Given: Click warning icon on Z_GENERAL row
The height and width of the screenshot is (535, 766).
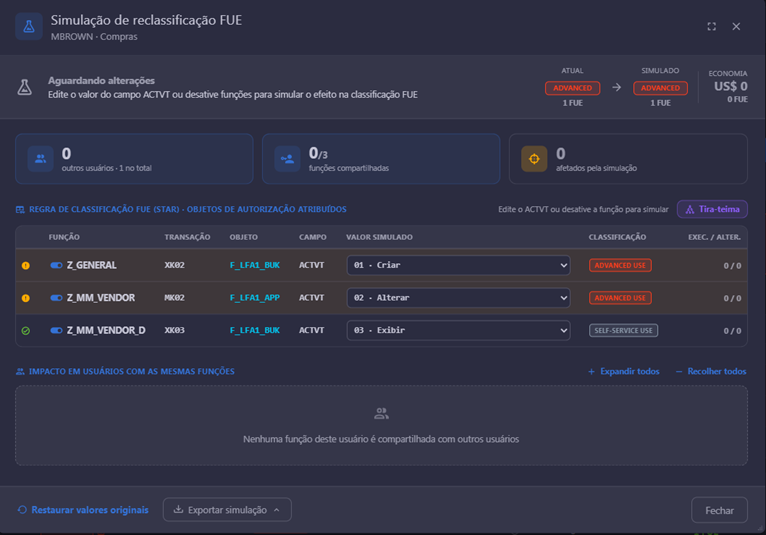Looking at the screenshot, I should [x=26, y=266].
